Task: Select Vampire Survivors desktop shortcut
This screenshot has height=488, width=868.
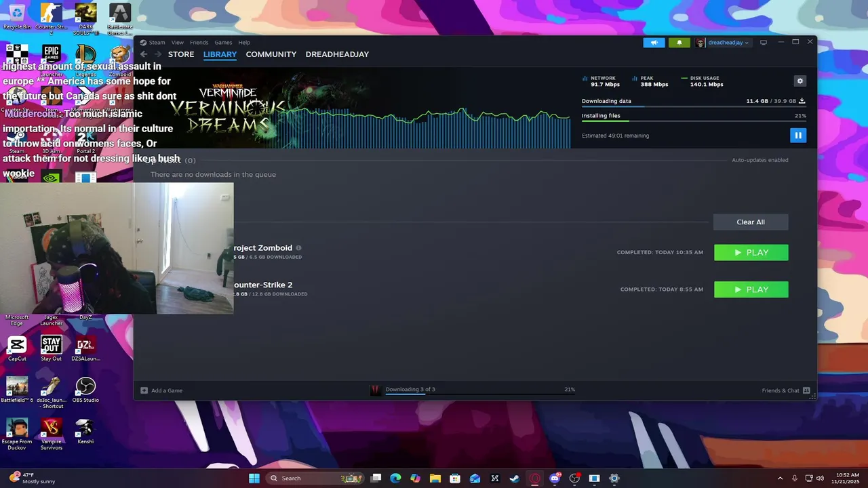Action: [x=51, y=434]
